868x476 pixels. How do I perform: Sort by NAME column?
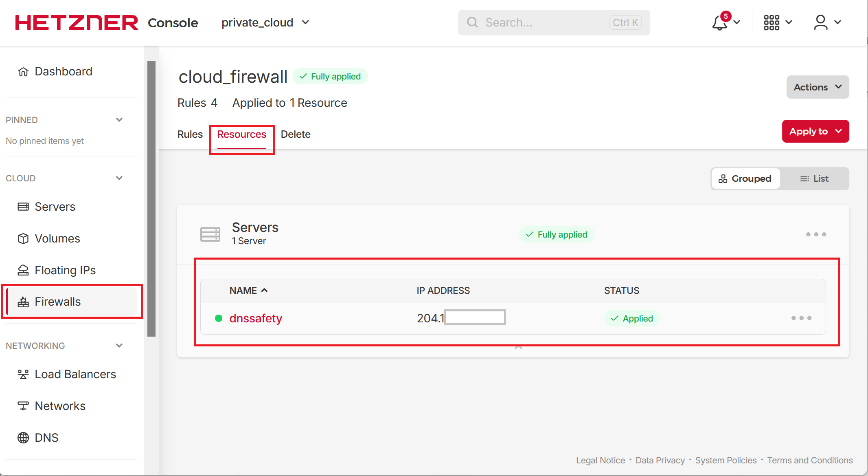(x=248, y=291)
